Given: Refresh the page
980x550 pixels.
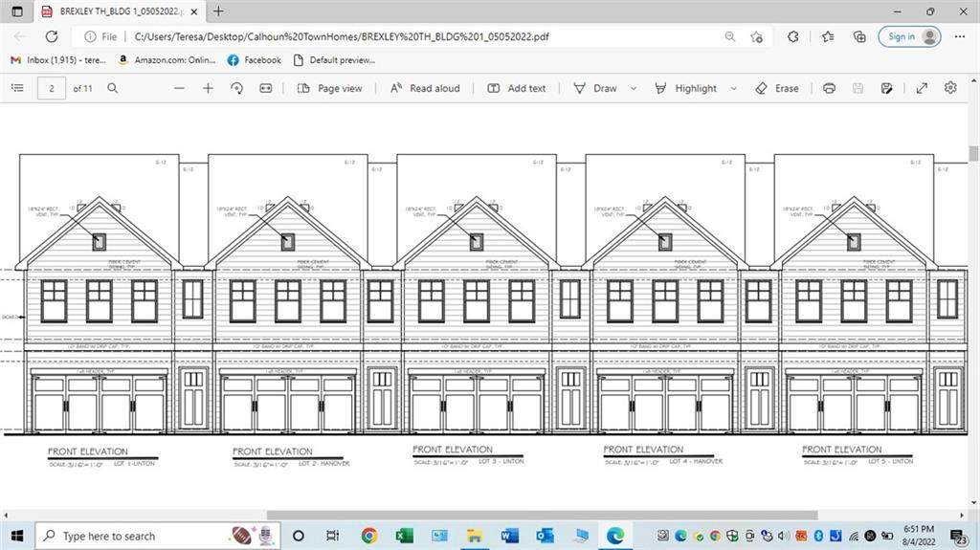Looking at the screenshot, I should coord(52,36).
